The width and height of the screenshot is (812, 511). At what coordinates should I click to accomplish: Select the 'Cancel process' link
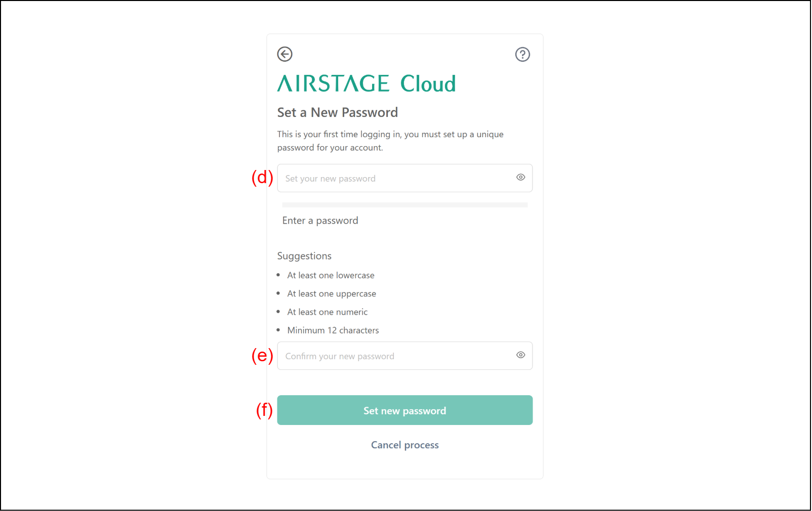click(x=404, y=445)
